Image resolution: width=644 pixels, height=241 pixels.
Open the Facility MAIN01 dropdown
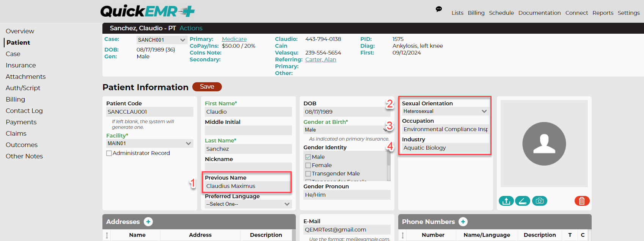pyautogui.click(x=150, y=143)
